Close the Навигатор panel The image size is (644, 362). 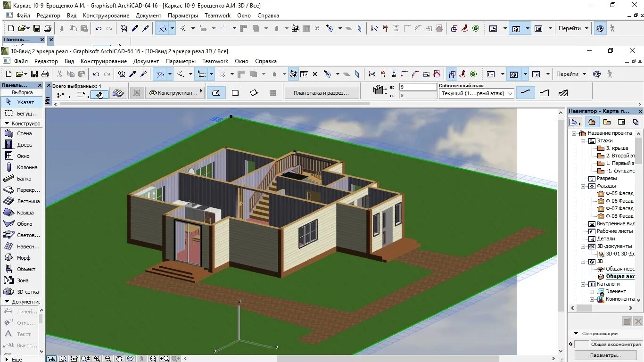pyautogui.click(x=640, y=111)
